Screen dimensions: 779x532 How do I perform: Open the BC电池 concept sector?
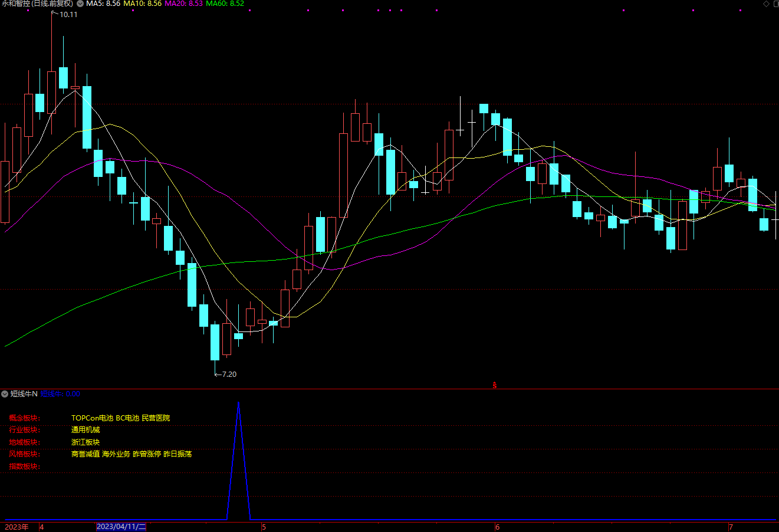[x=127, y=418]
